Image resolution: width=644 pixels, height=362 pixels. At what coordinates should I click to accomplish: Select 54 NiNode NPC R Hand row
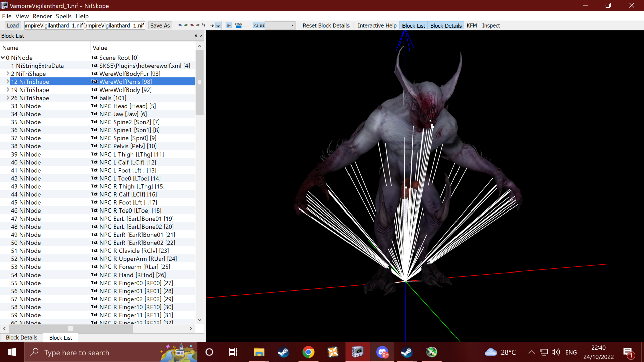click(98, 275)
